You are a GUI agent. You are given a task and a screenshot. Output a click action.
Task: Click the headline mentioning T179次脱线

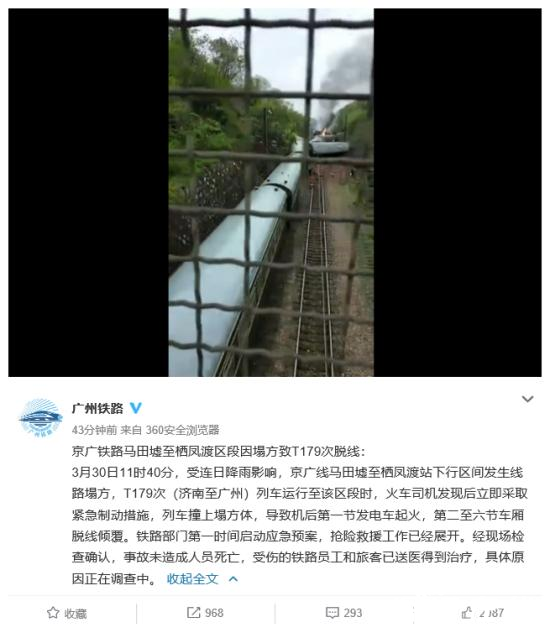[x=219, y=451]
